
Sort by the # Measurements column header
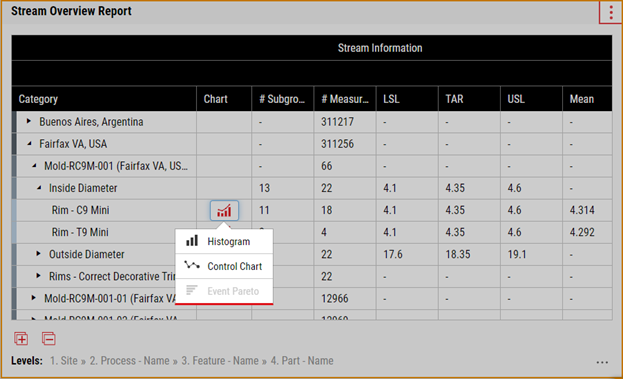click(x=345, y=99)
